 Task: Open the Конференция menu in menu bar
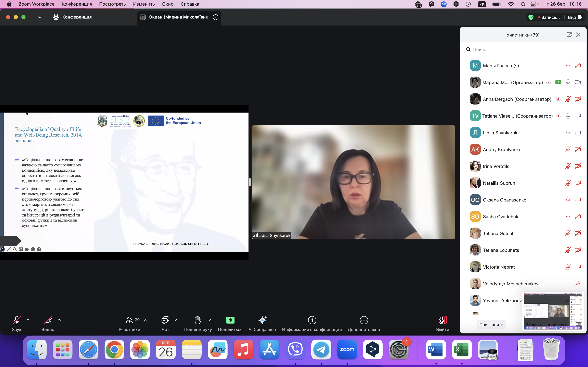tap(76, 4)
